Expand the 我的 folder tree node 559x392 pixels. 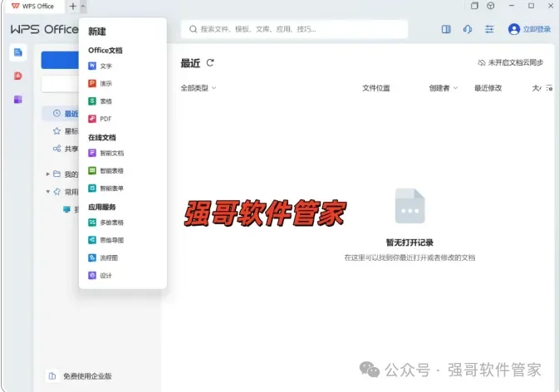(x=48, y=174)
